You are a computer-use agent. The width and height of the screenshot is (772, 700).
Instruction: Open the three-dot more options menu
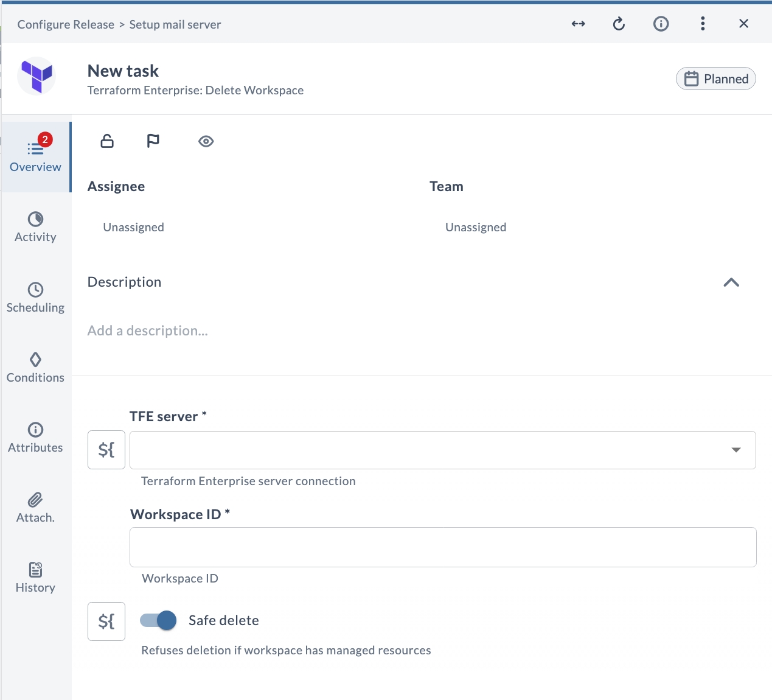pos(703,24)
